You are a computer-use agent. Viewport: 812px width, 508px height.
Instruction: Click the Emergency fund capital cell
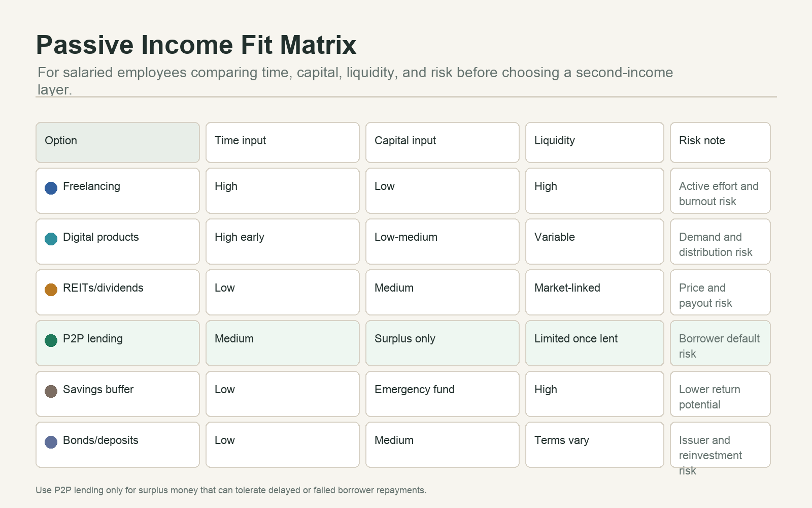point(443,394)
